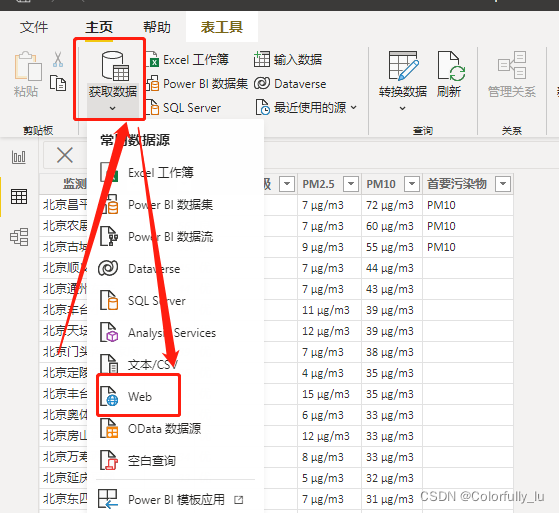Click the Analysis Services cube icon
This screenshot has height=513, width=559.
click(x=109, y=332)
